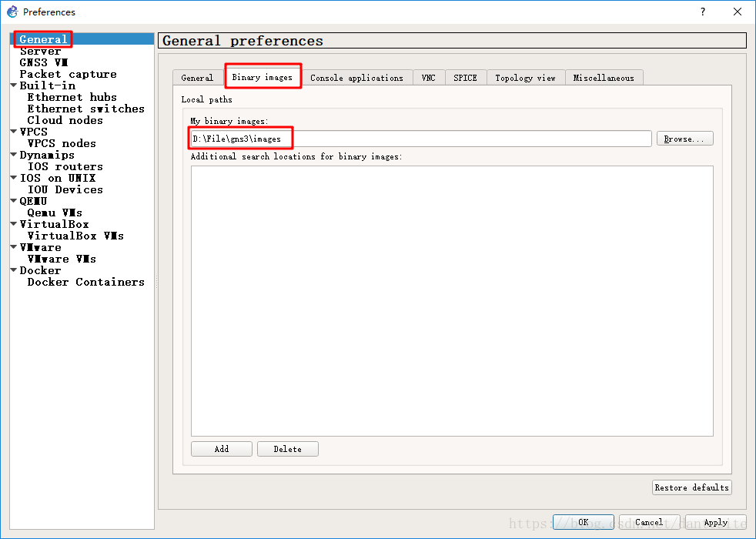Viewport: 756px width, 539px height.
Task: Switch to the Binary images tab
Action: point(263,77)
